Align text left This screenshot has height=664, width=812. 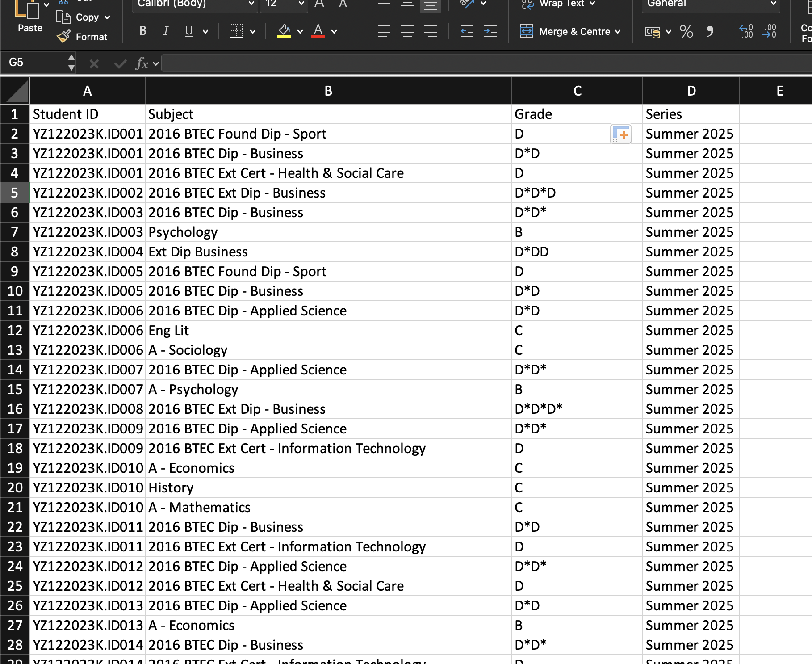pos(384,31)
